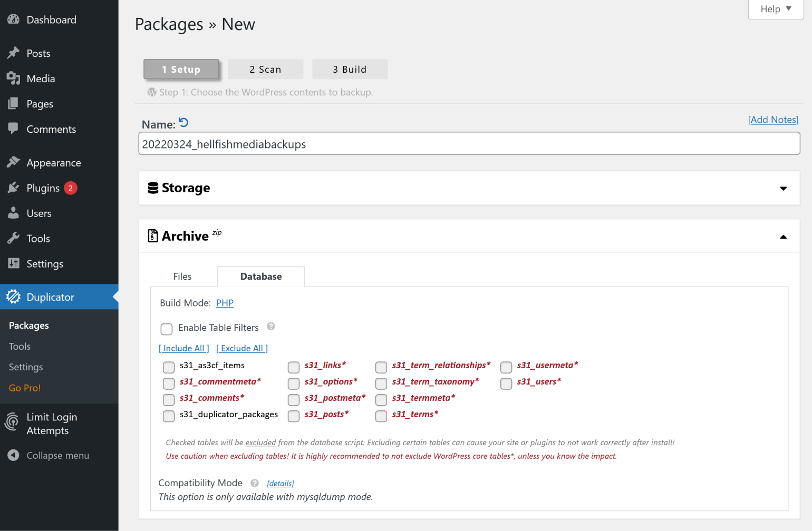Tick the s31_termmeta checkbox
The image size is (812, 531).
pos(381,400)
